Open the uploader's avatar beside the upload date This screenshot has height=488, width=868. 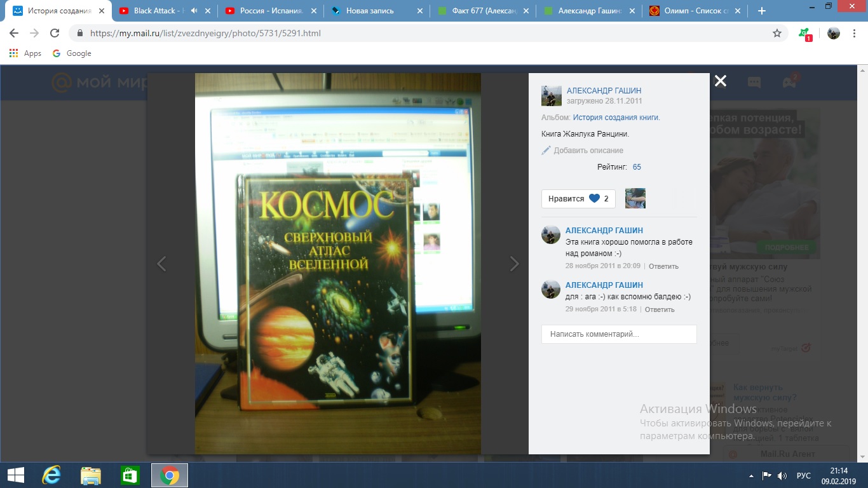click(x=552, y=95)
